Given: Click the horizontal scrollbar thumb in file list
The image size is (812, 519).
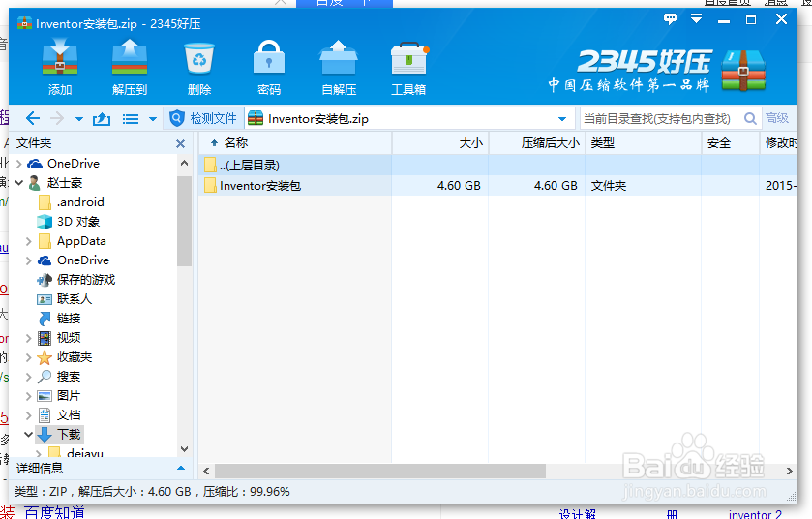Looking at the screenshot, I should pyautogui.click(x=380, y=471).
